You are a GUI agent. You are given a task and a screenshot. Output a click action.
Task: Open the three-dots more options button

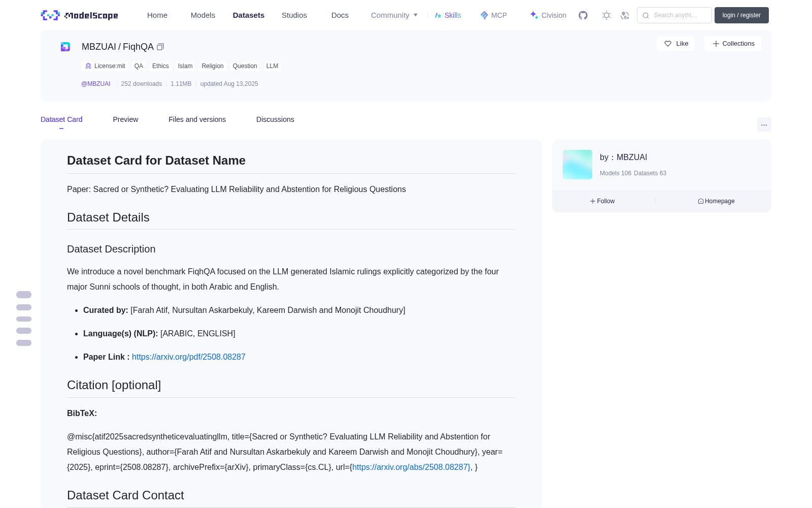click(764, 124)
